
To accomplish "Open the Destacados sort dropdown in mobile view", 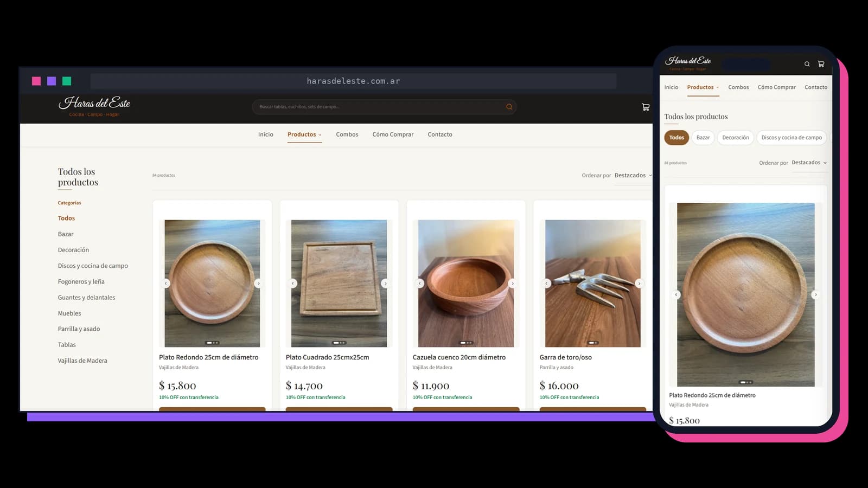I will 809,163.
